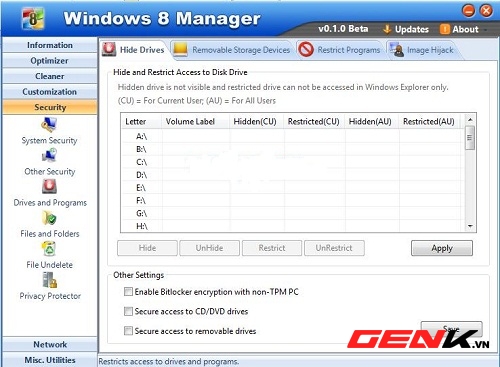Image resolution: width=500 pixels, height=367 pixels.
Task: Open the Customization section
Action: tap(50, 92)
